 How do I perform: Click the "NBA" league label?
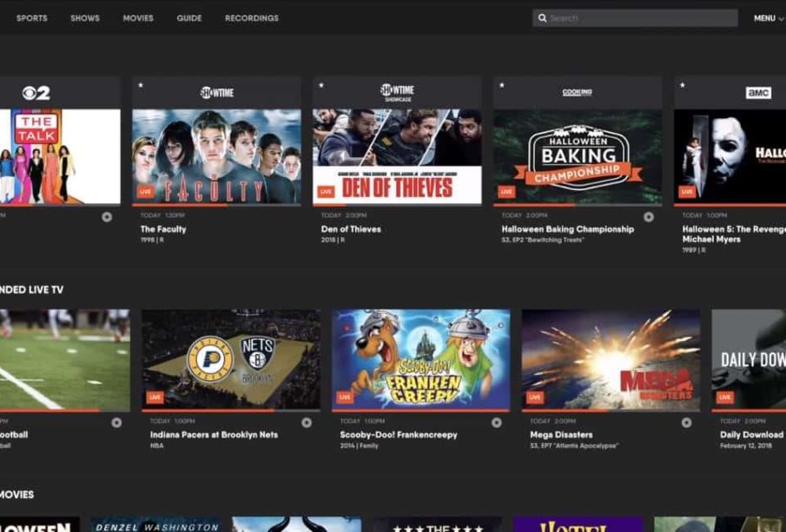coord(156,445)
